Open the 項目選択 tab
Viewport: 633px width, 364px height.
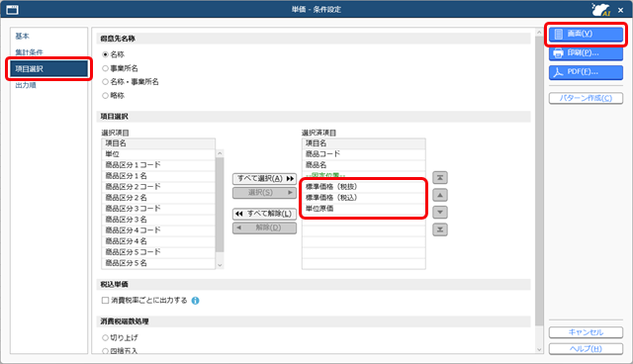[48, 69]
